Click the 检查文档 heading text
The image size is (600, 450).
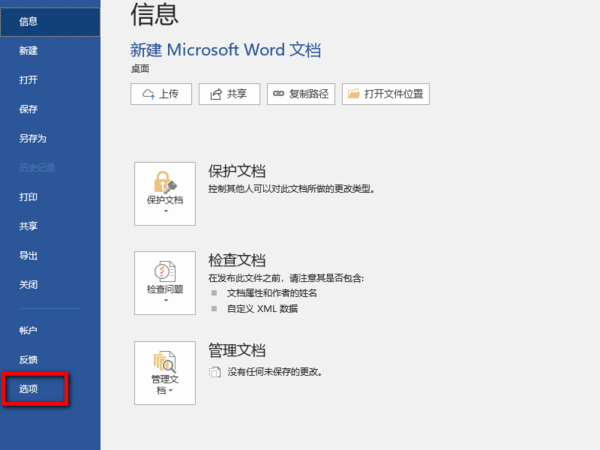tap(237, 260)
